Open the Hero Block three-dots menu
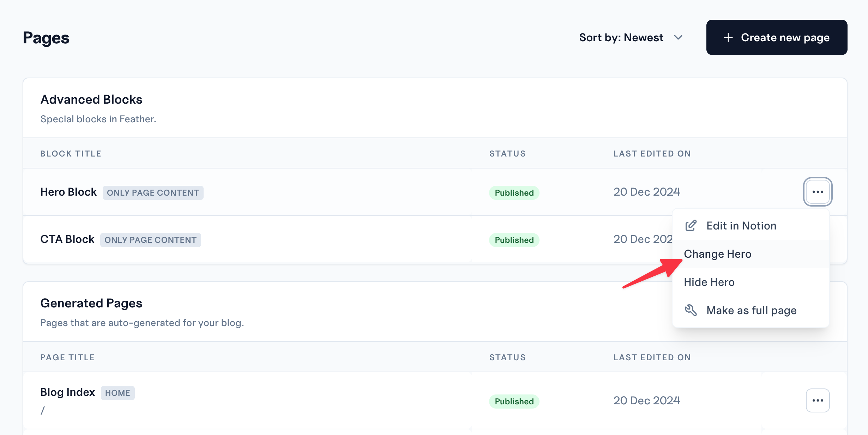This screenshot has width=868, height=435. 818,192
